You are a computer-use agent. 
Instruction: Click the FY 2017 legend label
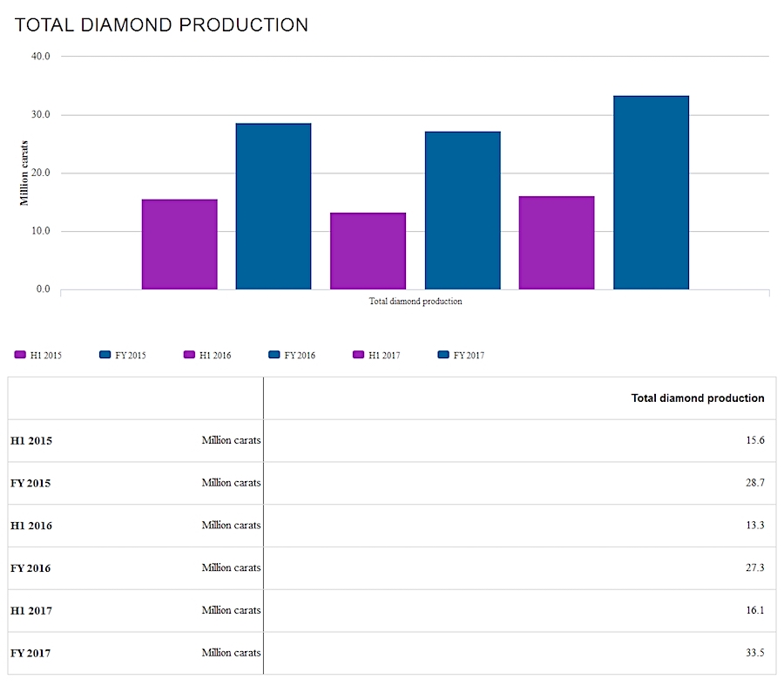coord(469,355)
